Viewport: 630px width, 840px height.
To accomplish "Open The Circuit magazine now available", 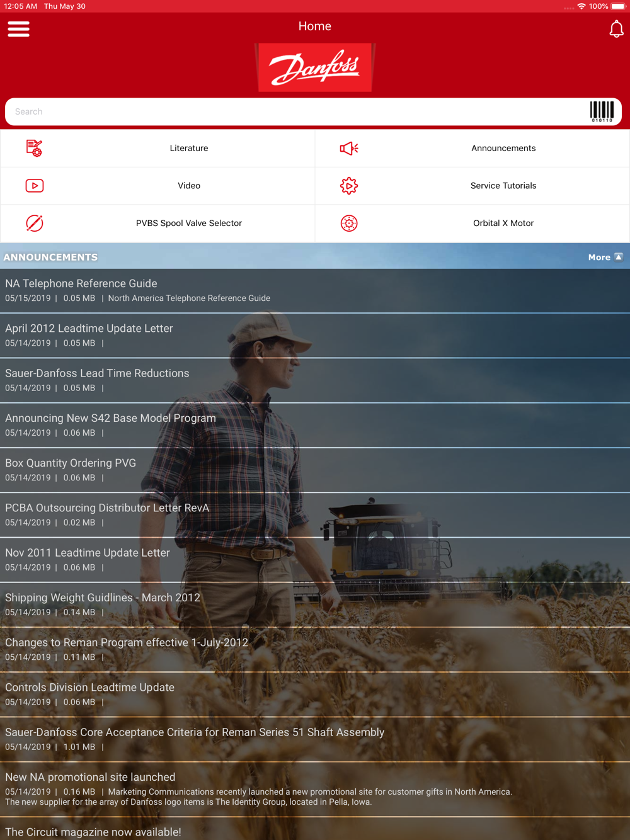I will coord(315,829).
